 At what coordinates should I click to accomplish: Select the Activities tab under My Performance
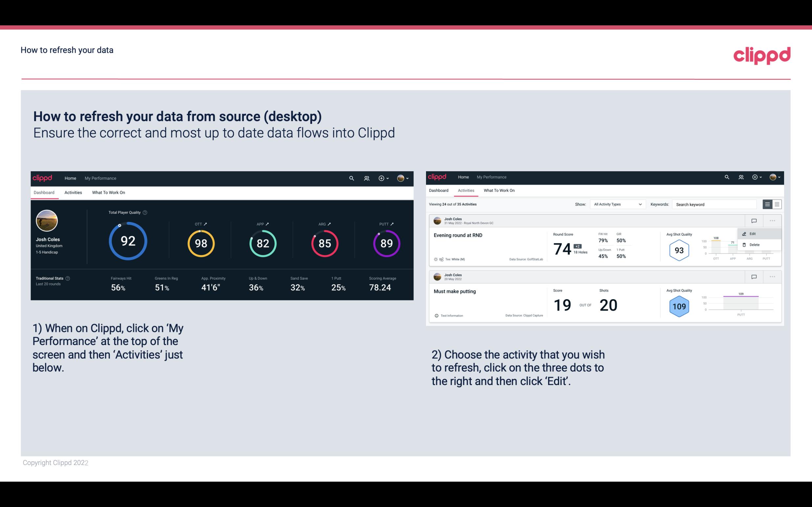[x=73, y=192]
